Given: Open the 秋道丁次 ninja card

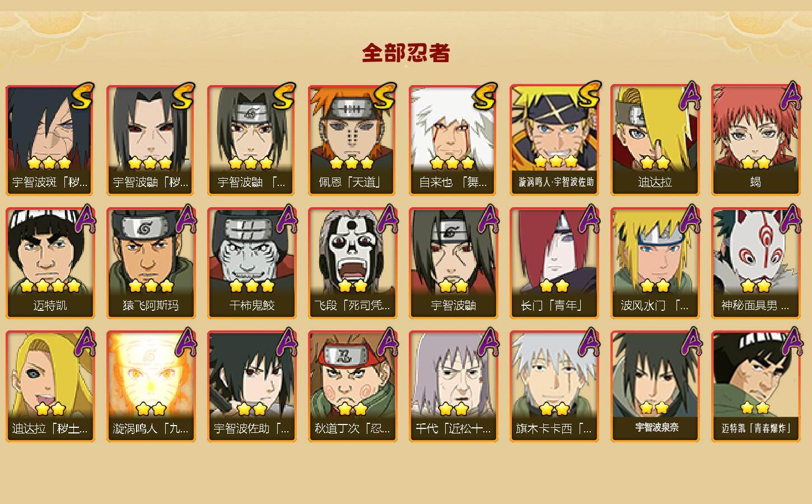Looking at the screenshot, I should click(x=352, y=386).
